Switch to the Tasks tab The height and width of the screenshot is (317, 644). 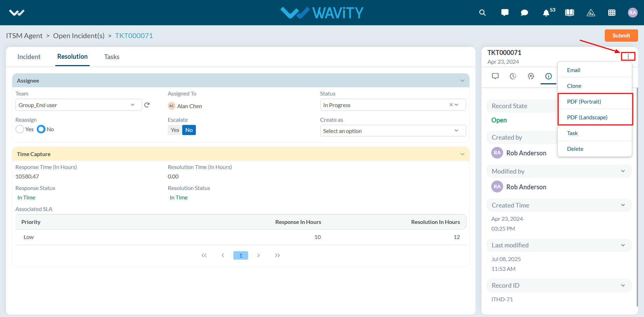click(x=112, y=57)
